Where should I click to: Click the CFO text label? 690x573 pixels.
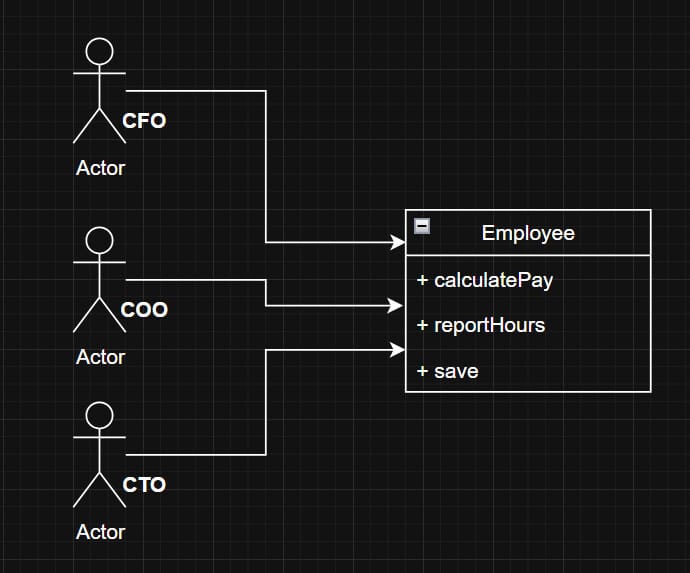144,122
